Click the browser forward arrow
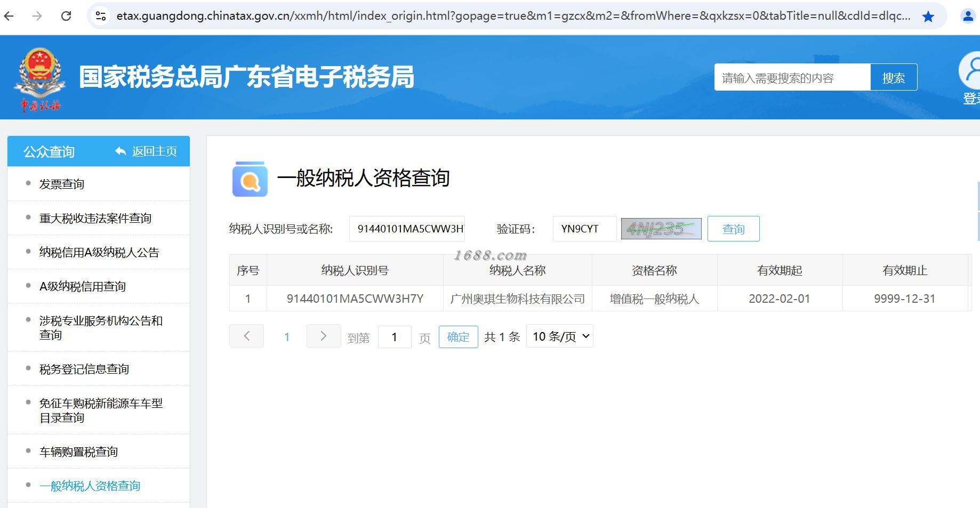The image size is (980, 508). pyautogui.click(x=37, y=16)
